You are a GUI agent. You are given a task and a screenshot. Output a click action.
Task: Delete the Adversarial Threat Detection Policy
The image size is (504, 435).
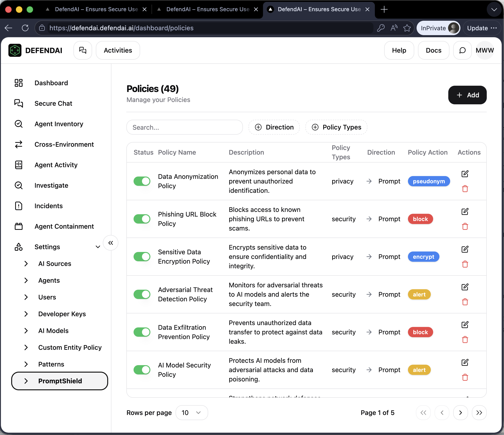tap(465, 302)
